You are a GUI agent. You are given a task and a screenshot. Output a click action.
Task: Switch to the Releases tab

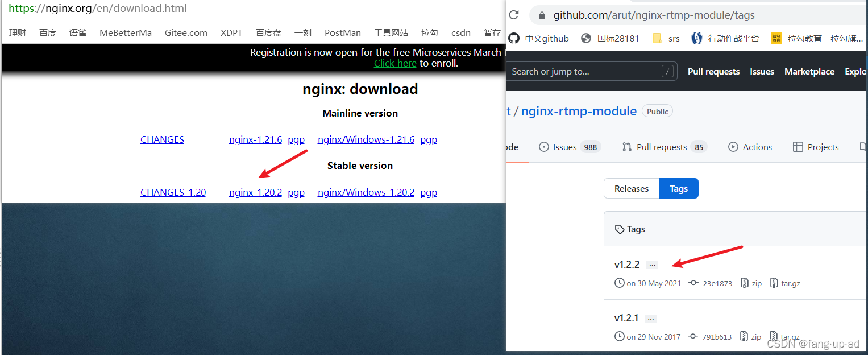click(631, 188)
